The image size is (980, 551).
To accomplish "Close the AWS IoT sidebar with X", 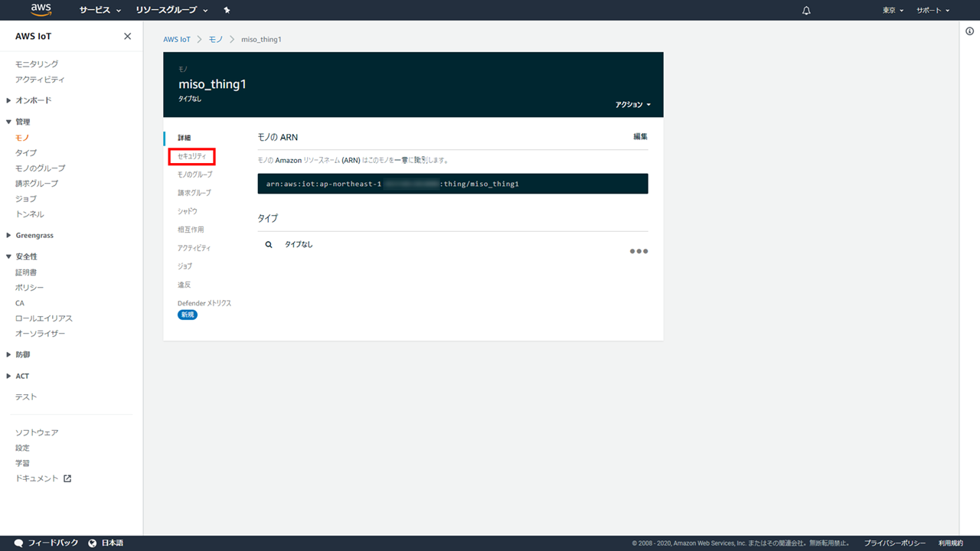I will pyautogui.click(x=127, y=37).
